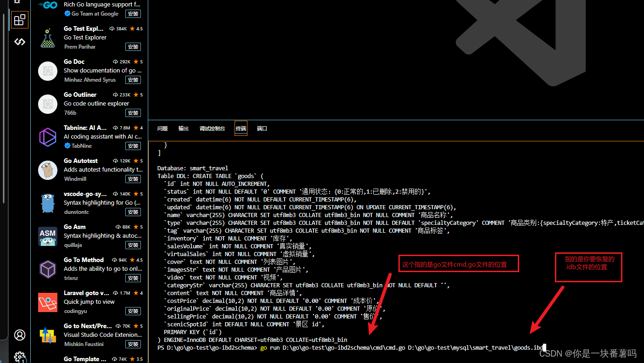This screenshot has height=363, width=644.
Task: Open the Extensions view in the activity bar
Action: tap(19, 20)
